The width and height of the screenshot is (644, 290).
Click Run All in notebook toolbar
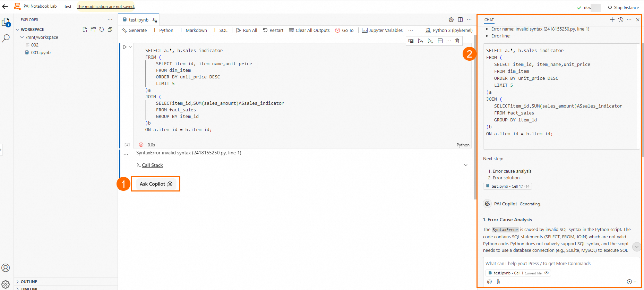point(247,30)
